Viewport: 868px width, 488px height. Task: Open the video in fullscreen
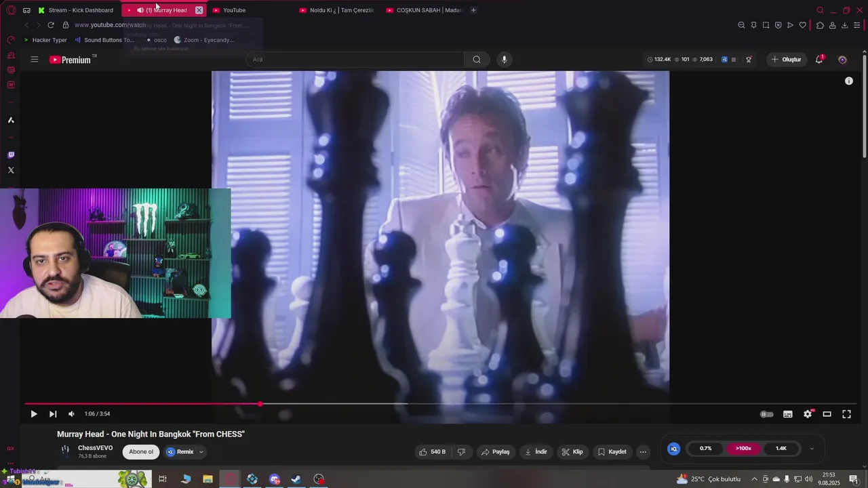(846, 414)
